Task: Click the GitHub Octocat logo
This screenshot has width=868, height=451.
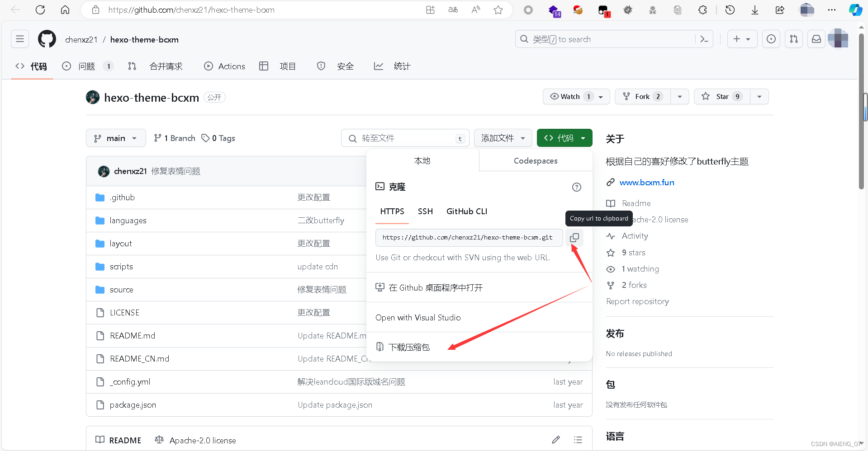Action: click(x=47, y=39)
